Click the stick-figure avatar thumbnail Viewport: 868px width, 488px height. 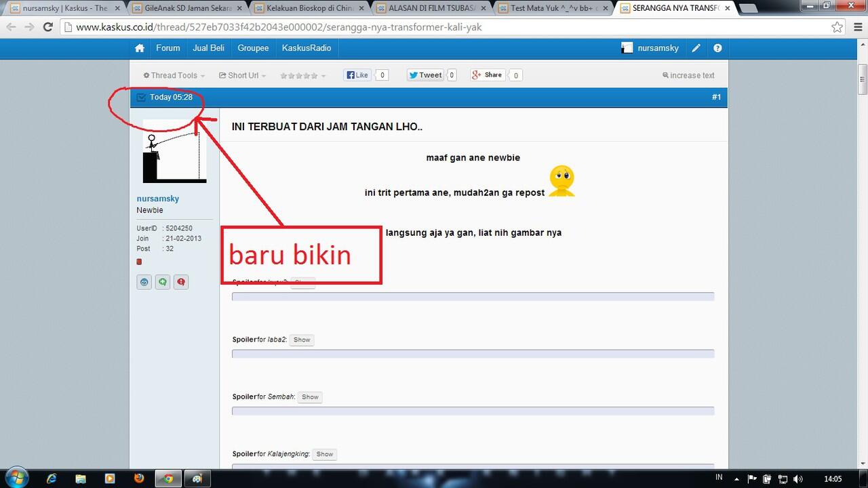pos(174,151)
